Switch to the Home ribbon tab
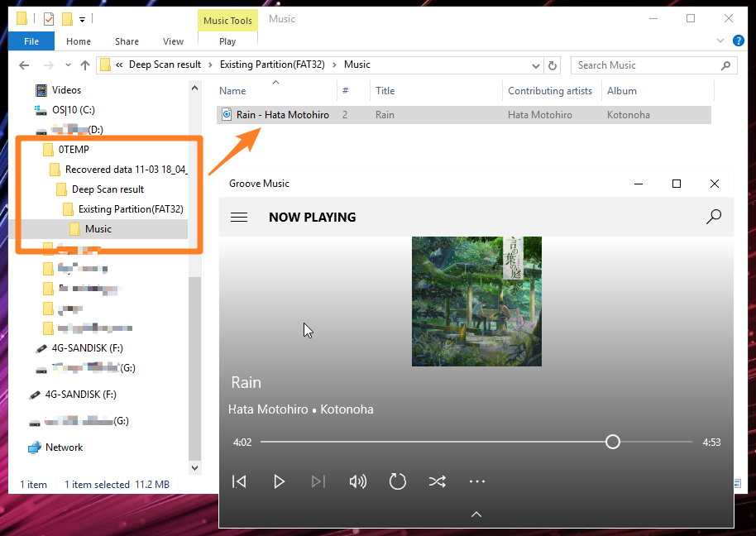The height and width of the screenshot is (536, 756). 79,41
